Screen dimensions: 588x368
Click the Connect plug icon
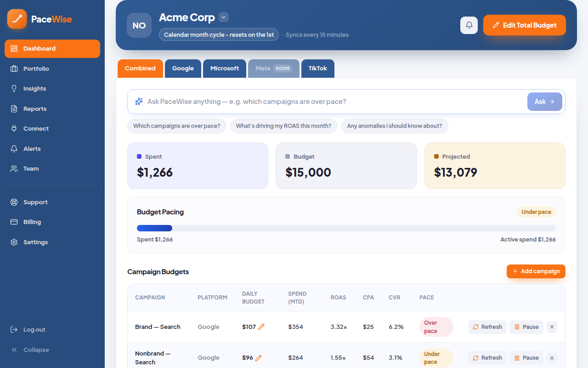(x=14, y=129)
